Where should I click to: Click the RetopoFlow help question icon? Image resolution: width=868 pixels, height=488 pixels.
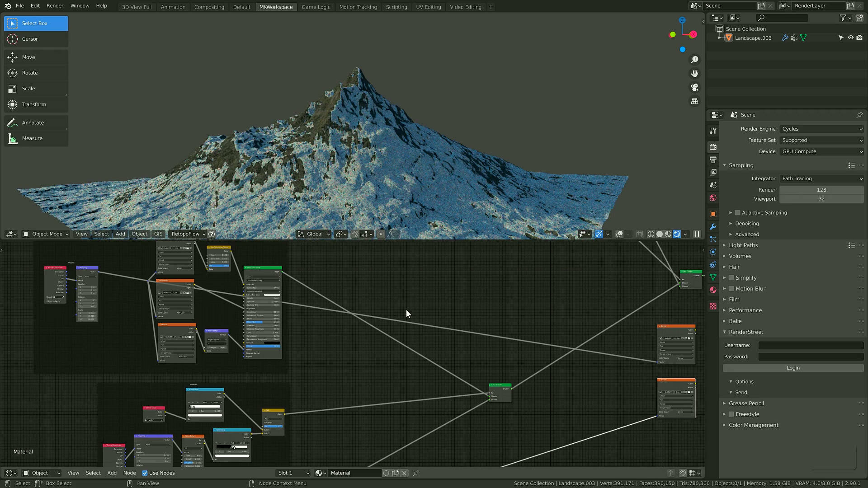pos(212,234)
